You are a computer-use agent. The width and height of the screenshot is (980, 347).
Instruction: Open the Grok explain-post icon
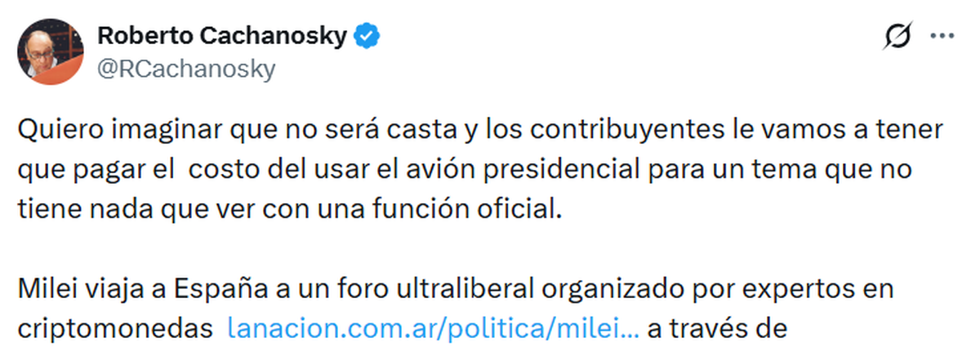899,37
